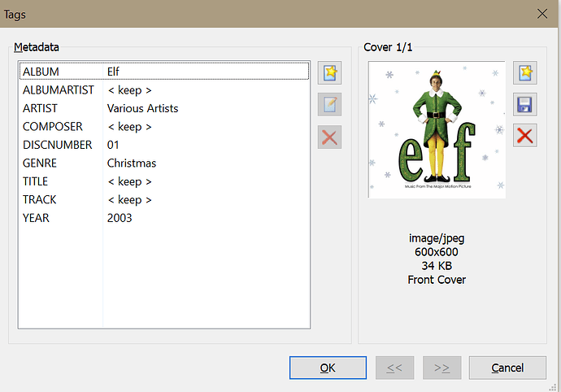This screenshot has width=561, height=392.
Task: Select the ARTIST row
Action: pos(164,108)
